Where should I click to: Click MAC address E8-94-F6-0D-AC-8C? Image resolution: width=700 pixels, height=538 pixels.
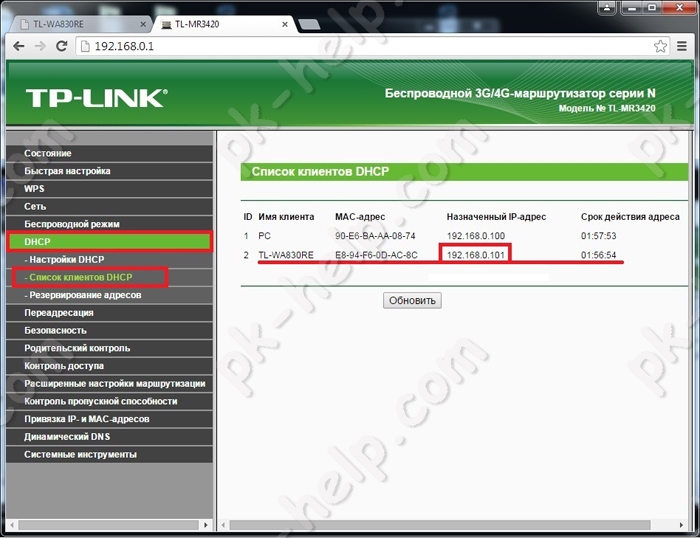click(x=376, y=255)
